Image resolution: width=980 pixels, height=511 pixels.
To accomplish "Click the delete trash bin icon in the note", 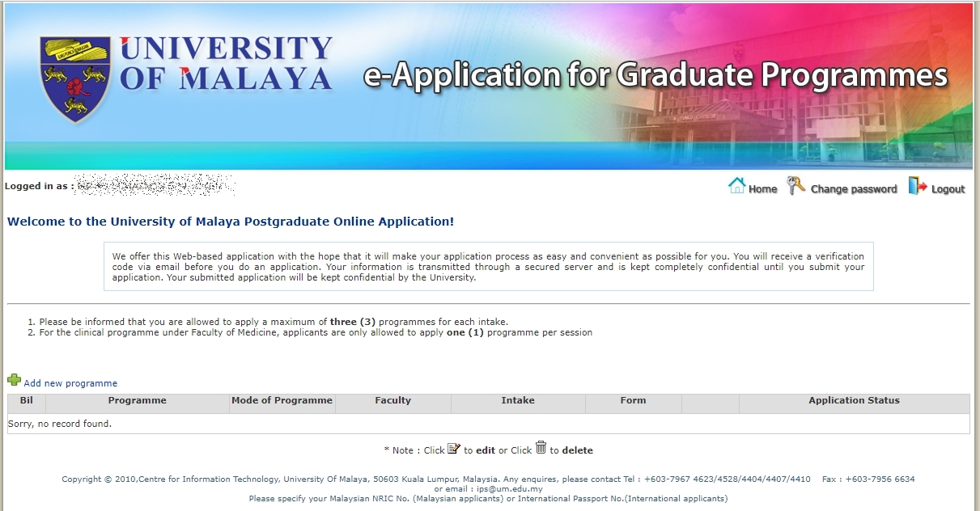I will point(541,448).
